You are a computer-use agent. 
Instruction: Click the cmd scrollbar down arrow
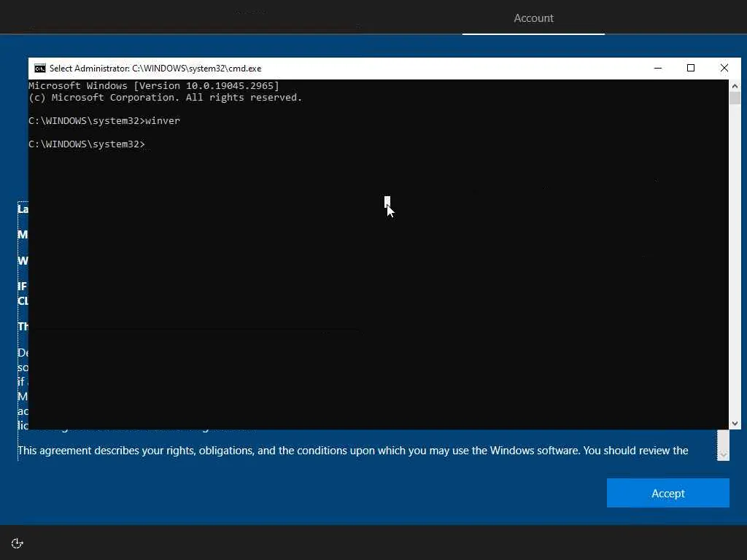point(735,423)
